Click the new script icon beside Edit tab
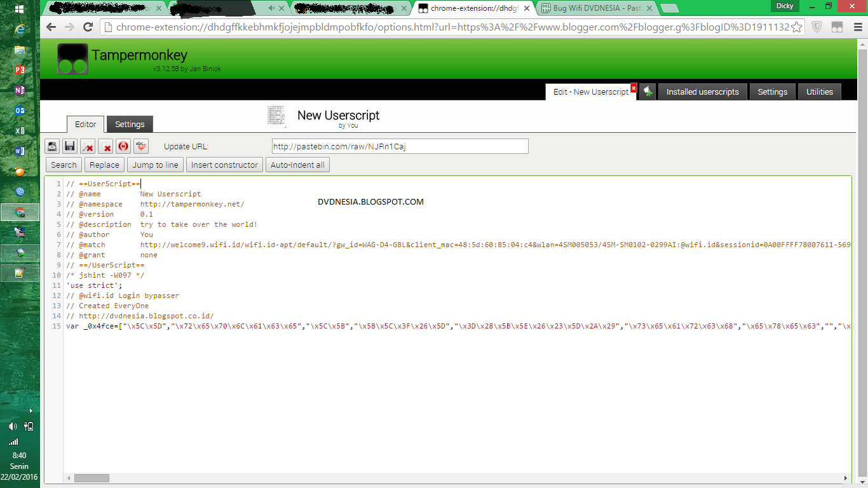 (648, 91)
